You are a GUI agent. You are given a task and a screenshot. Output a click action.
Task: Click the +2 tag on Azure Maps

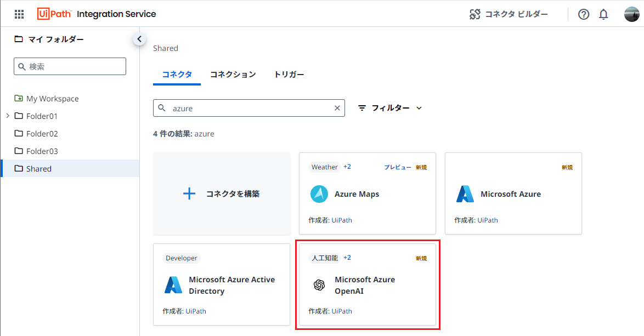pyautogui.click(x=347, y=167)
